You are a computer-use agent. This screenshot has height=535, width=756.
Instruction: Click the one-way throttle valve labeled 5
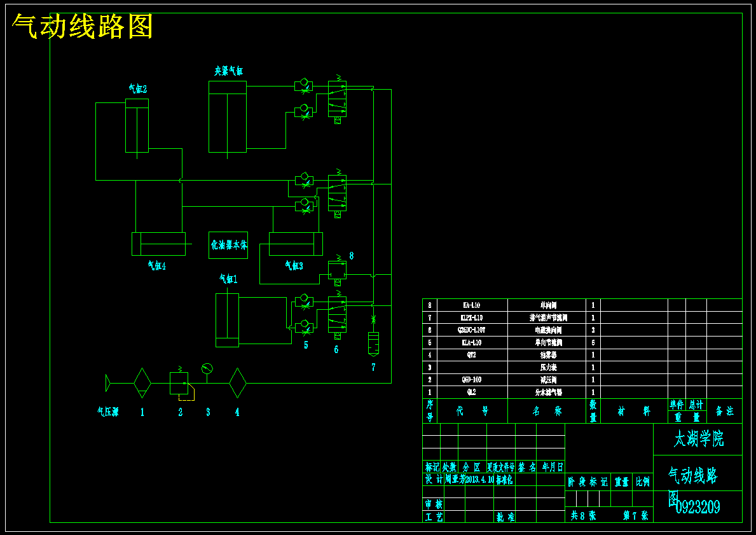coord(304,328)
